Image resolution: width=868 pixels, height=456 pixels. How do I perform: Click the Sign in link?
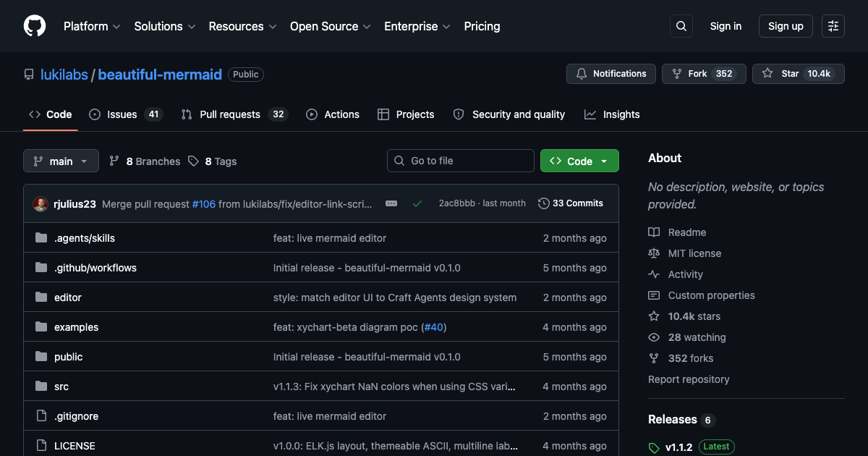tap(726, 26)
